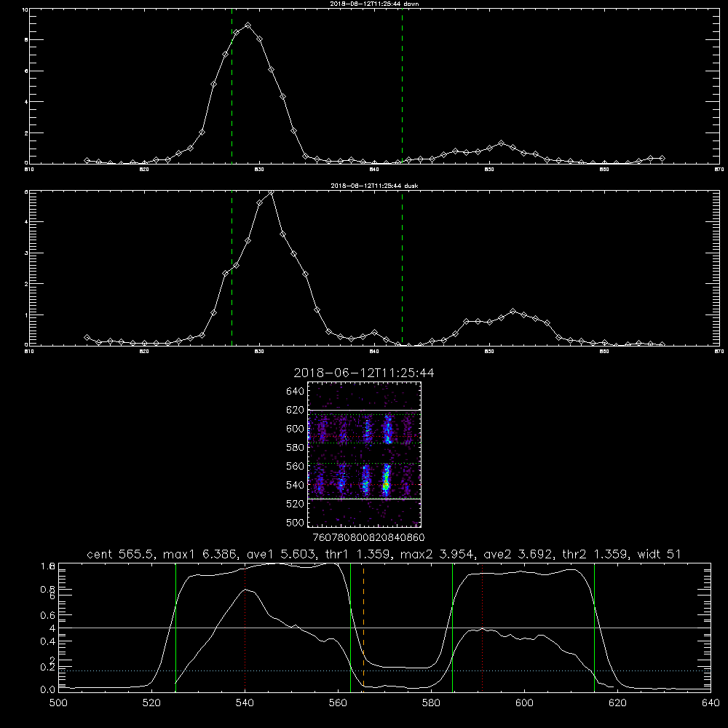Click the secondary peak marker near 852 in dusk plot
Viewport: 728px width, 728px height.
point(513,311)
